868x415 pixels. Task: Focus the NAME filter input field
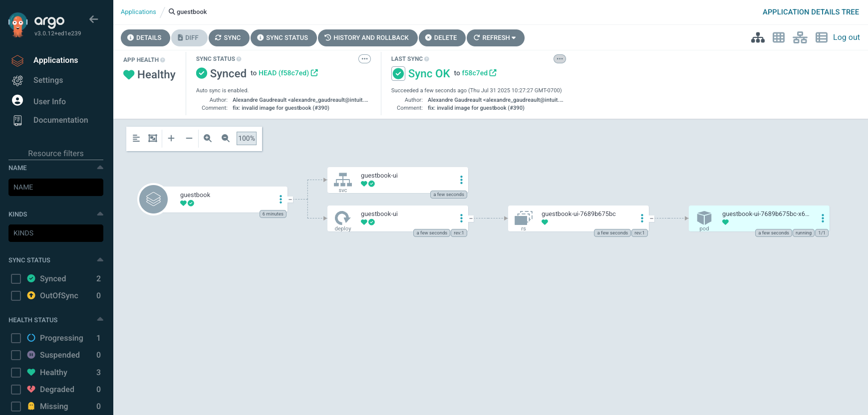[x=56, y=187]
